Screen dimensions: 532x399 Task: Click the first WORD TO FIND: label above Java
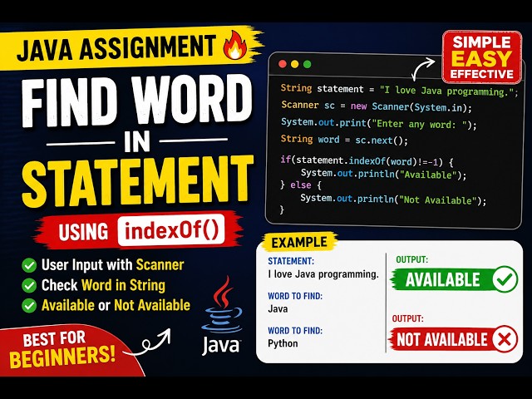(x=295, y=296)
